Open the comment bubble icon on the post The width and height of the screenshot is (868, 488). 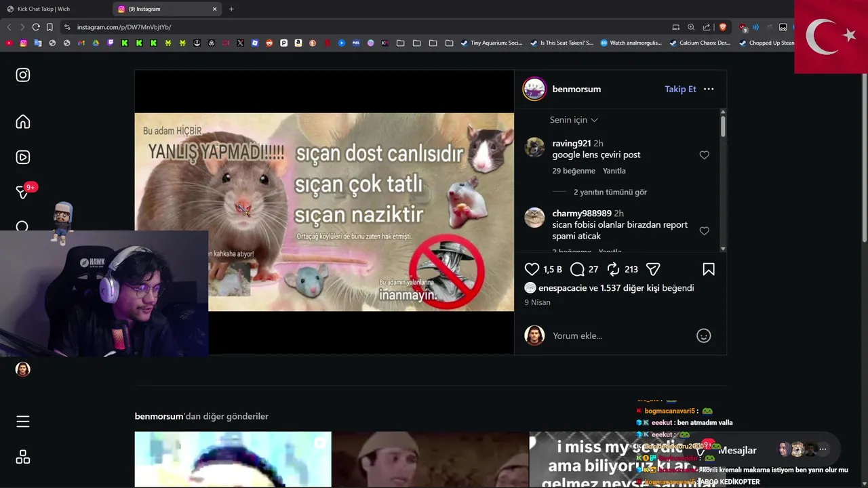pyautogui.click(x=577, y=270)
